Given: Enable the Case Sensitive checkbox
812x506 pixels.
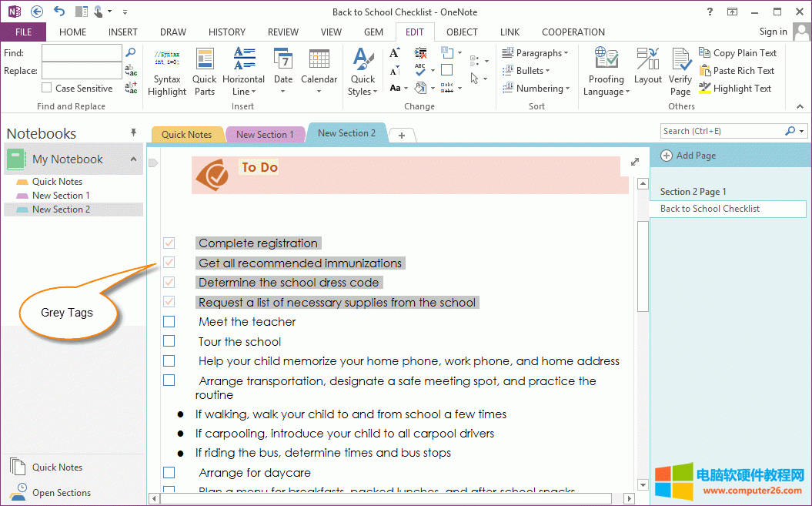Looking at the screenshot, I should [x=47, y=89].
